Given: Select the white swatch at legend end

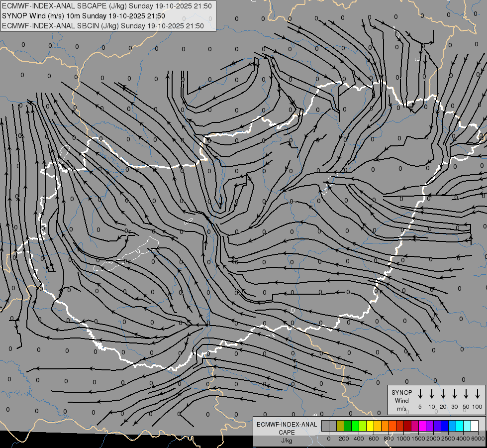Looking at the screenshot, I should pos(474,426).
